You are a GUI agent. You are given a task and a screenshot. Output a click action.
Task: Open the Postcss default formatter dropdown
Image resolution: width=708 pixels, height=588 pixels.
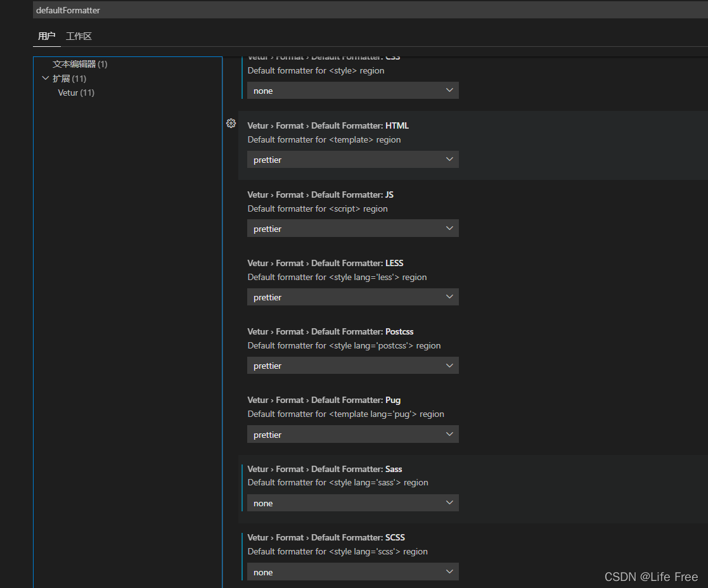pyautogui.click(x=352, y=366)
